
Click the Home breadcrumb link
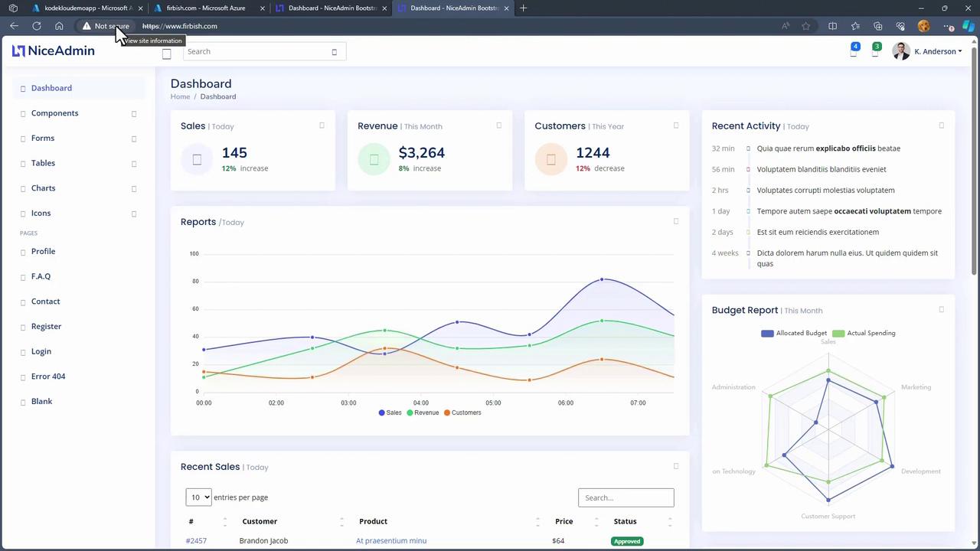180,96
